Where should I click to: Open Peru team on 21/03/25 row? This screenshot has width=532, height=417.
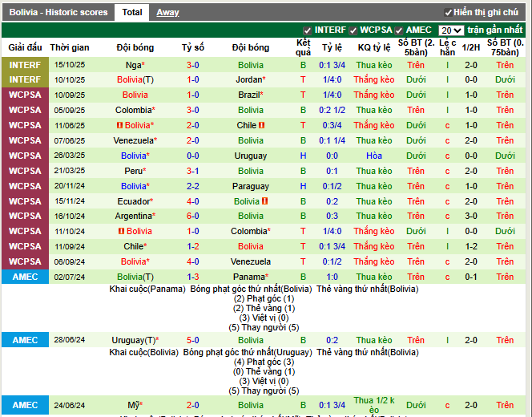click(133, 171)
